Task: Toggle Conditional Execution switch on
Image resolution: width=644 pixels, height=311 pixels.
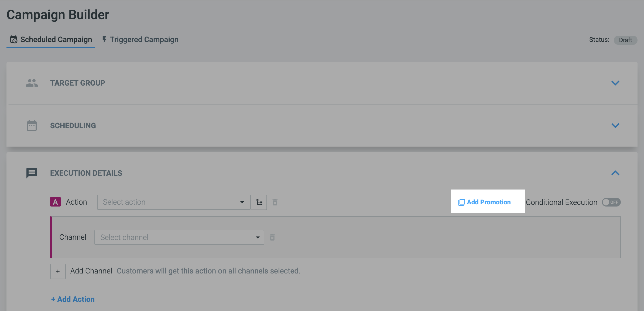Action: (611, 202)
